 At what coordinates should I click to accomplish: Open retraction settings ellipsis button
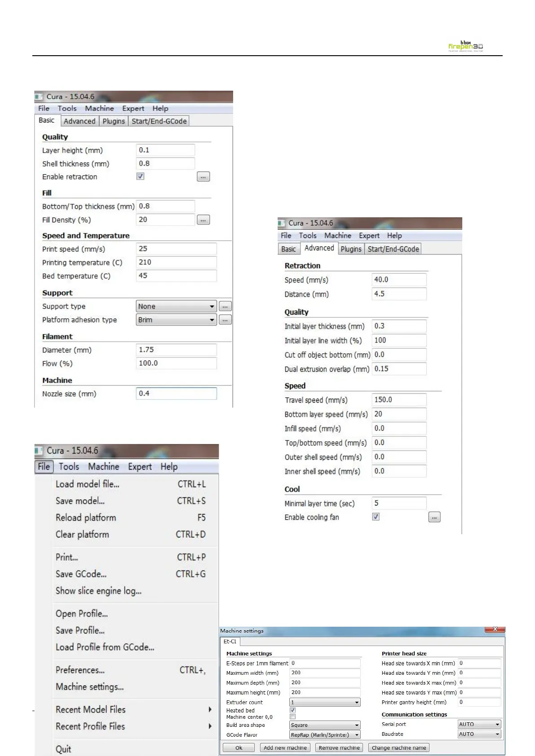(203, 177)
